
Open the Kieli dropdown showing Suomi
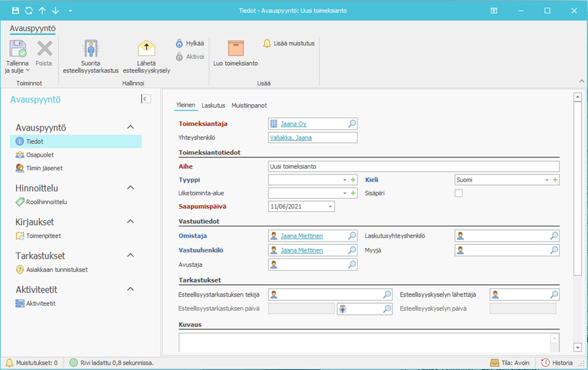[547, 180]
